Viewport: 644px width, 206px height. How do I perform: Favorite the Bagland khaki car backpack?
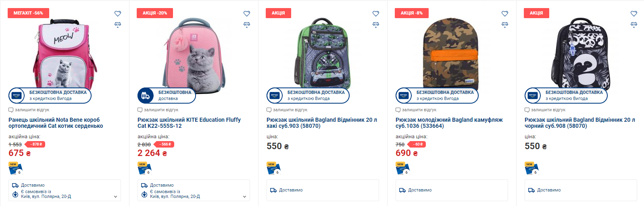376,14
